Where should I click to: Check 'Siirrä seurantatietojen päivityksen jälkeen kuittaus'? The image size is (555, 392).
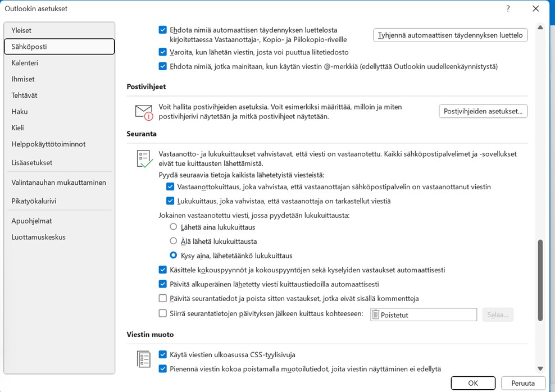click(163, 313)
